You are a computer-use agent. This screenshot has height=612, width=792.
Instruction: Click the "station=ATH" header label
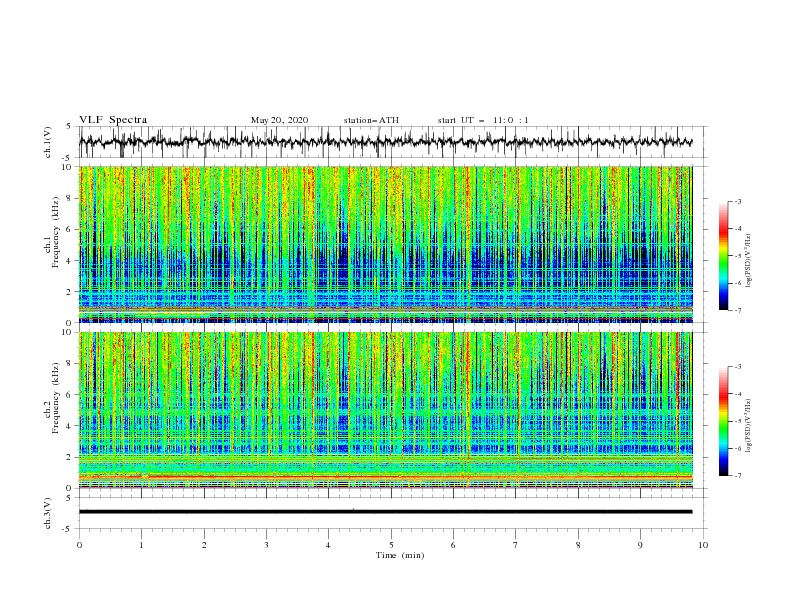coord(371,120)
